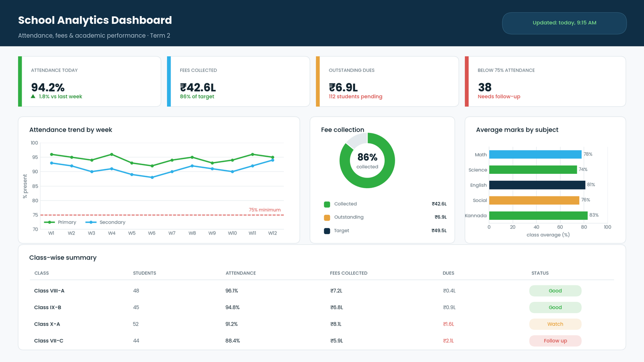Sort table by the FEES COLLECTED column header

click(349, 273)
